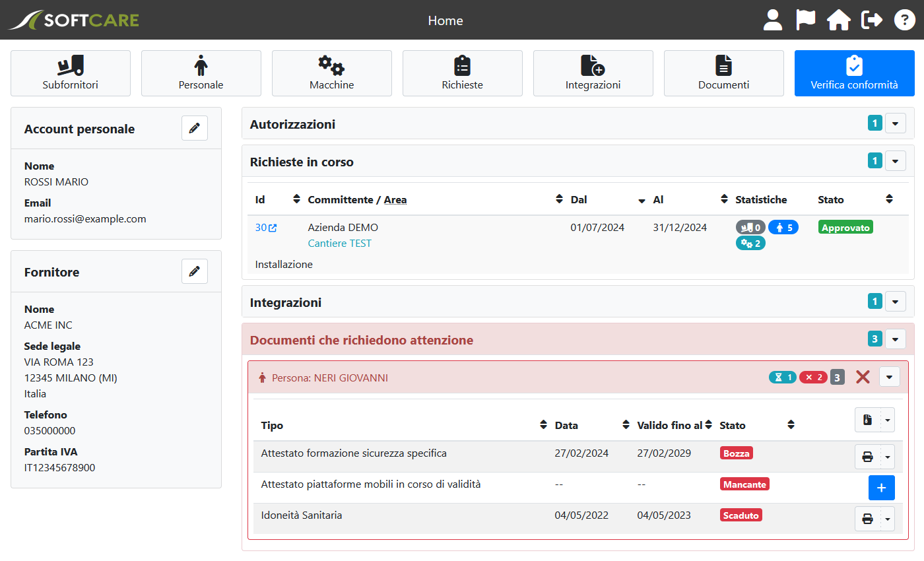Click the flag icon in top bar
The width and height of the screenshot is (924, 561).
805,20
